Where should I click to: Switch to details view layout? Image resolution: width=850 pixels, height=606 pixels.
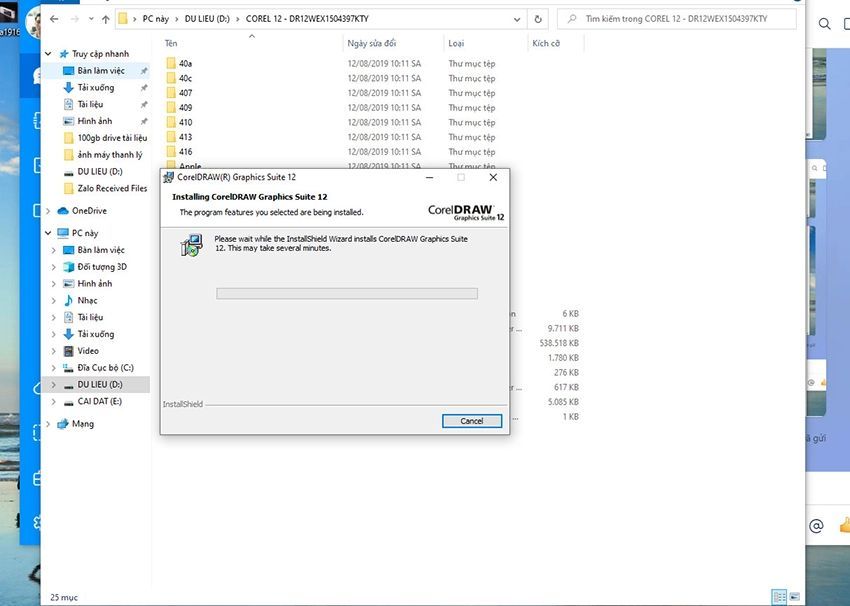click(779, 597)
